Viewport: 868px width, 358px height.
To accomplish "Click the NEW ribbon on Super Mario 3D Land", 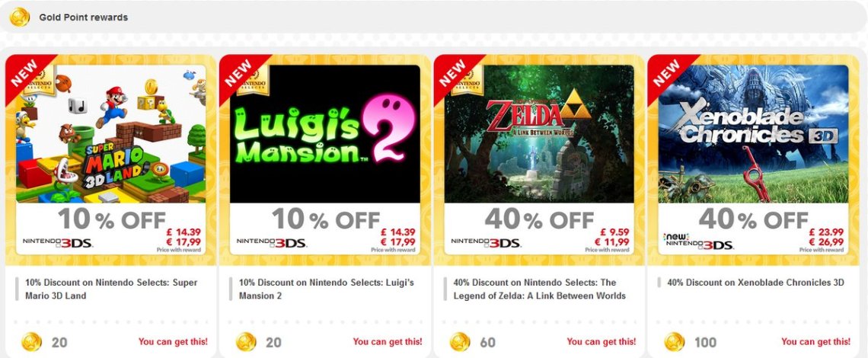I will [24, 73].
